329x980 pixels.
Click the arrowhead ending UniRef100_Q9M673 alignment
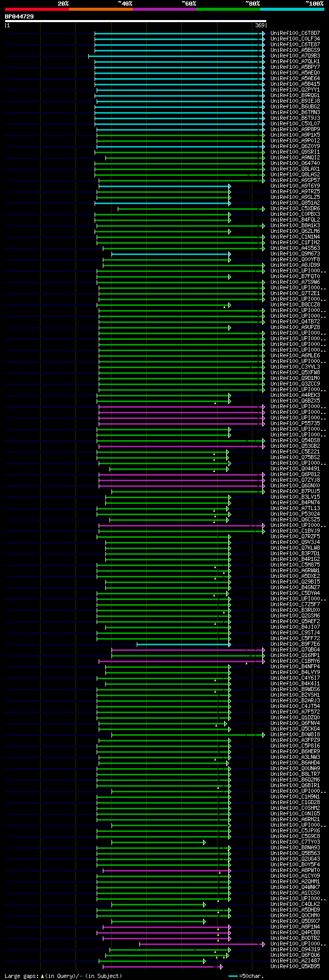tap(230, 254)
